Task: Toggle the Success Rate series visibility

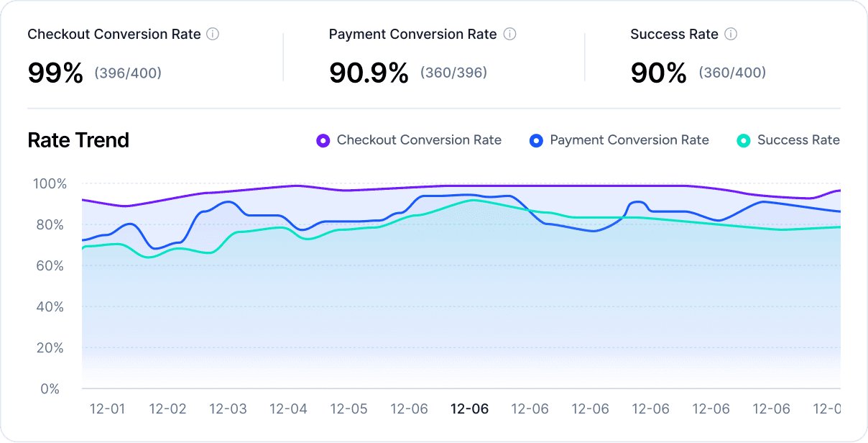Action: click(799, 140)
